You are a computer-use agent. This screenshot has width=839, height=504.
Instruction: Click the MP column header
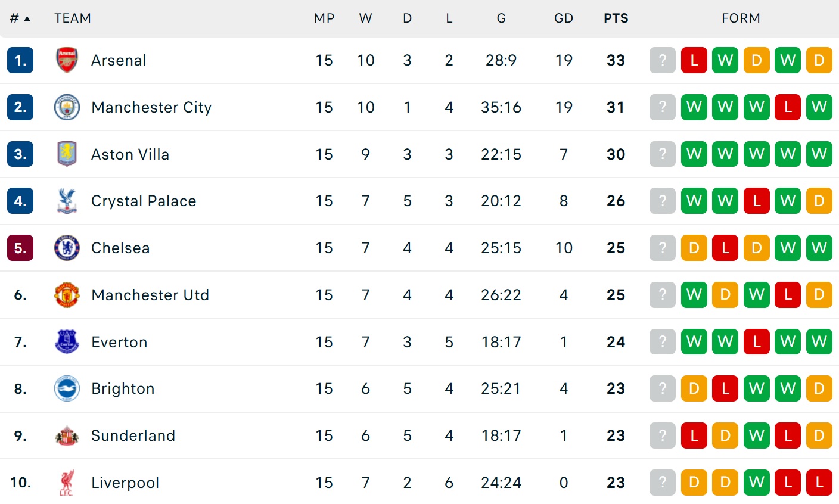tap(324, 18)
